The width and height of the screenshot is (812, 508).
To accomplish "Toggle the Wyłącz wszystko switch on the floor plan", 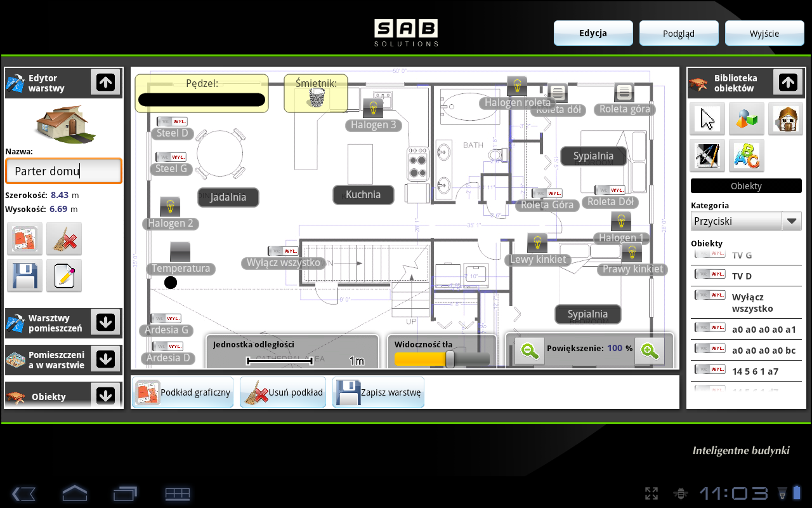I will tap(283, 251).
